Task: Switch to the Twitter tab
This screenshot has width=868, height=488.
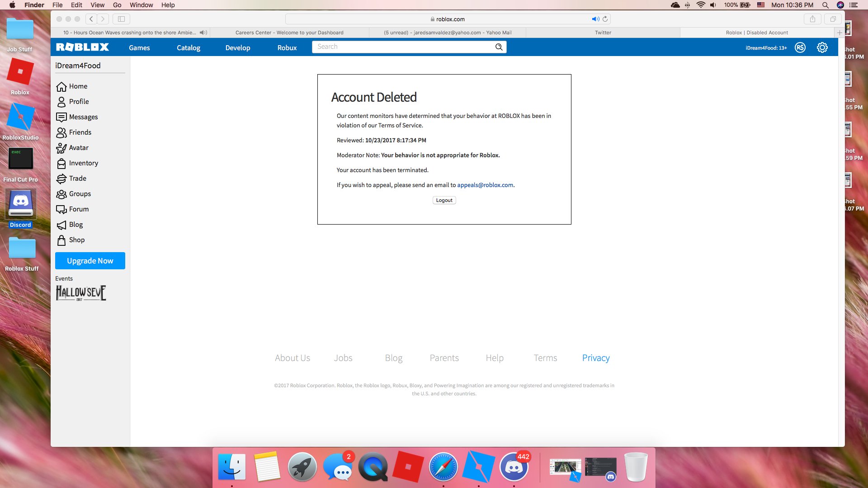Action: click(x=603, y=33)
